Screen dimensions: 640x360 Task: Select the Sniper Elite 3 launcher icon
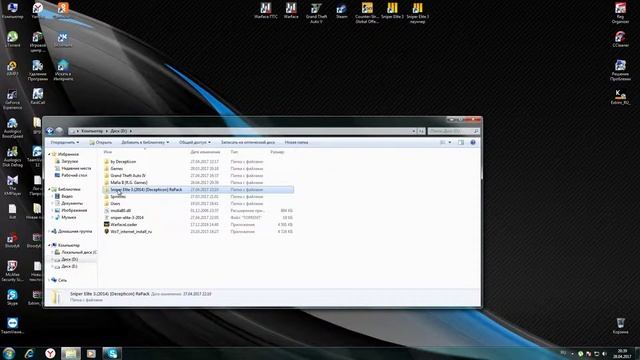tap(418, 13)
